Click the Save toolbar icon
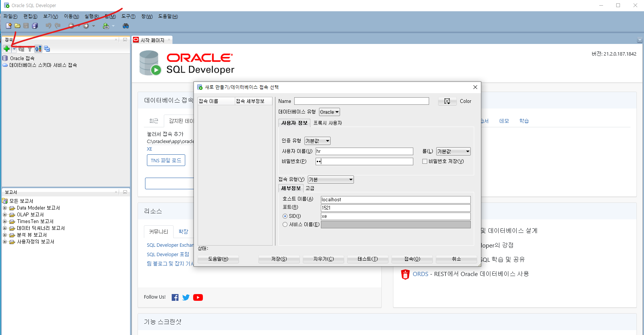644x335 pixels. click(x=26, y=26)
